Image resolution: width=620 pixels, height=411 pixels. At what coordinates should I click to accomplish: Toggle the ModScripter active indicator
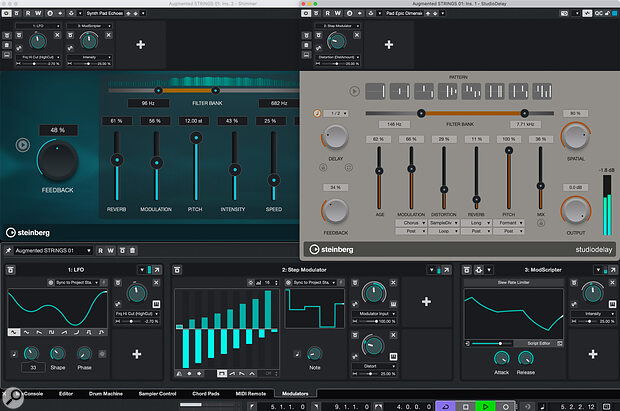pos(605,270)
